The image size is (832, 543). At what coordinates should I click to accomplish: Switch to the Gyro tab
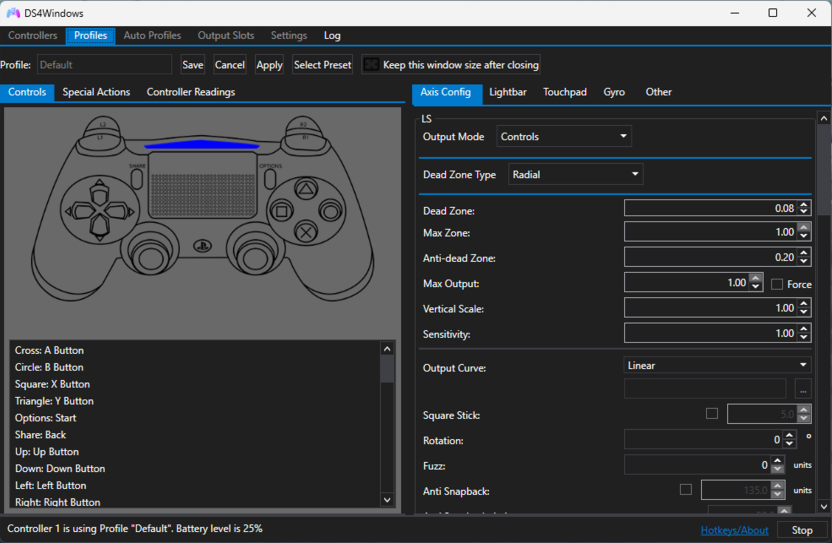[x=614, y=92]
